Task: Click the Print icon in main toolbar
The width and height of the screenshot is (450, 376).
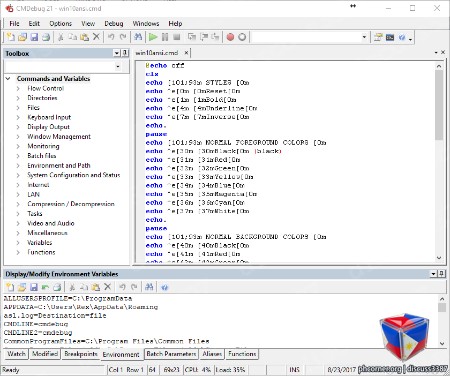Action: (x=46, y=37)
